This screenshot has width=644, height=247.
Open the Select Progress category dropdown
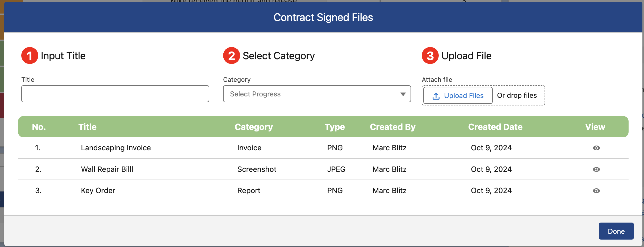(317, 94)
